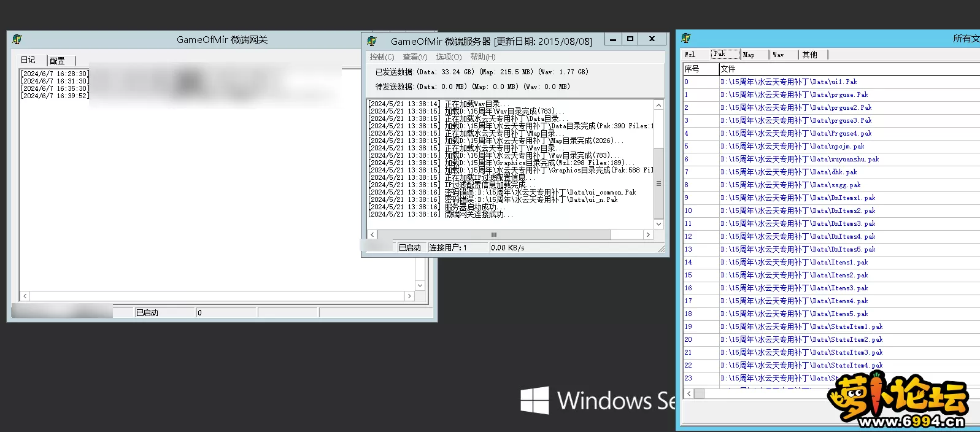The width and height of the screenshot is (980, 432).
Task: Open the 帮助(H) menu
Action: pos(482,57)
